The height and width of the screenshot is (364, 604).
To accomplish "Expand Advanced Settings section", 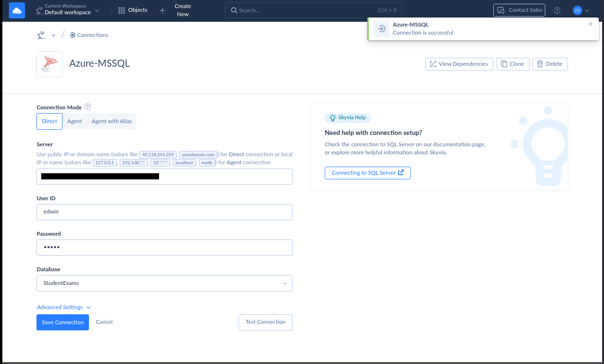I will tap(64, 307).
